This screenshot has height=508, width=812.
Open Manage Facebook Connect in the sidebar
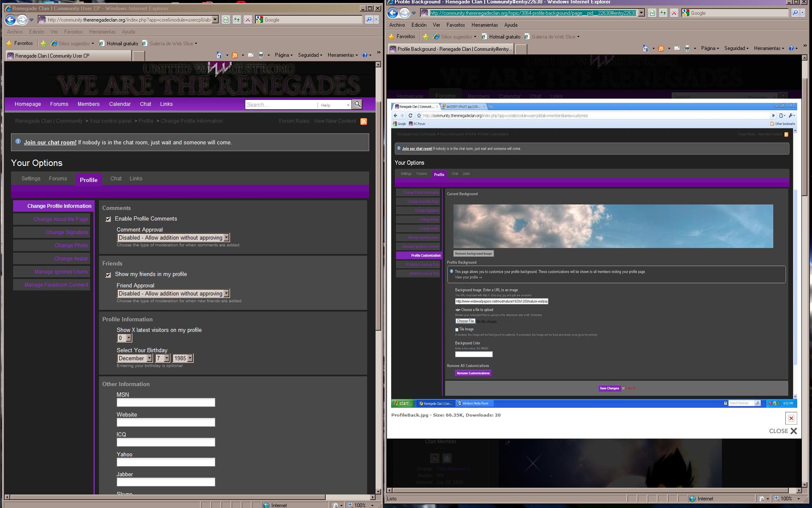click(52, 285)
